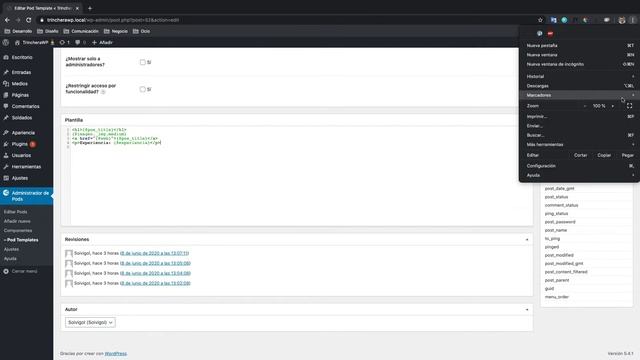Open Herramientas in the sidebar
Image resolution: width=640 pixels, height=360 pixels.
pos(27,167)
